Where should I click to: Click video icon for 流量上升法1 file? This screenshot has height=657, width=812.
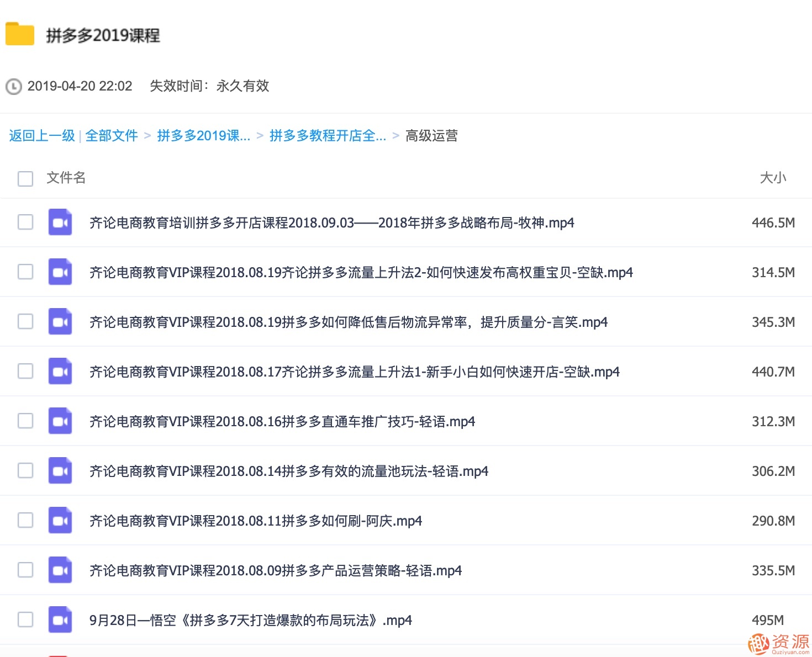[60, 372]
